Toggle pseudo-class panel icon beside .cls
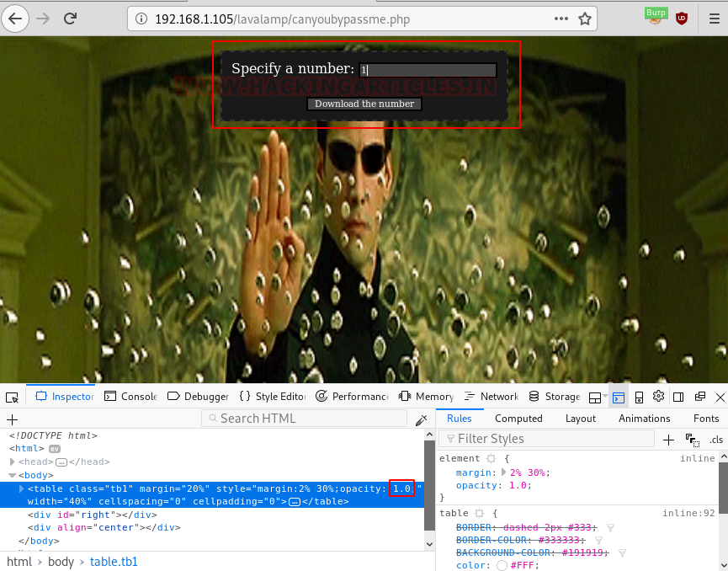Screen dimensions: 728x571 tap(693, 440)
